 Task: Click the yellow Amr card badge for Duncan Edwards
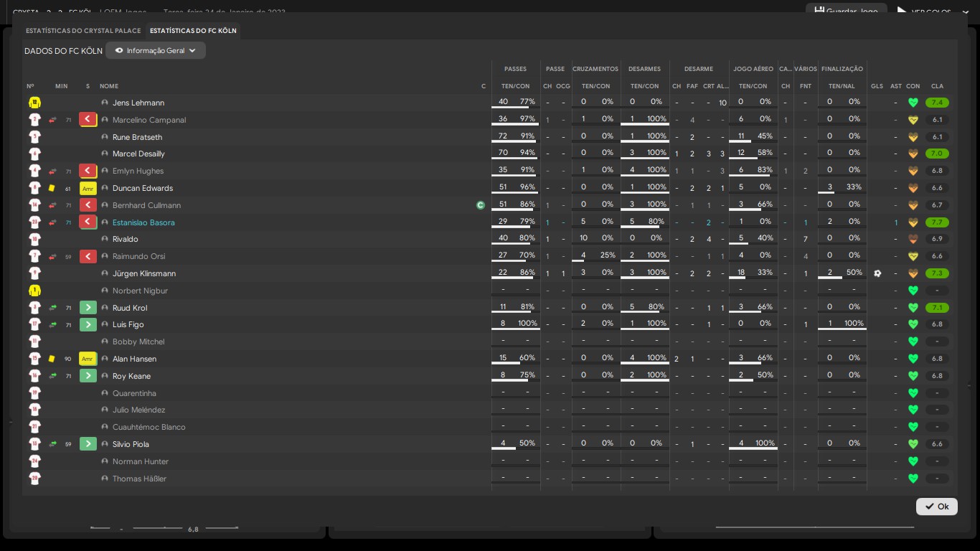[x=88, y=188]
